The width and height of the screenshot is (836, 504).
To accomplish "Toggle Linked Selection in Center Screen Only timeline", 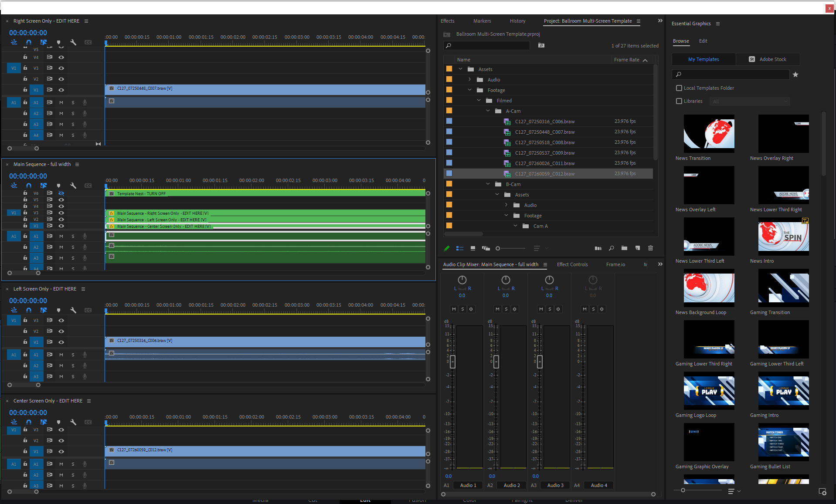I will [x=44, y=422].
